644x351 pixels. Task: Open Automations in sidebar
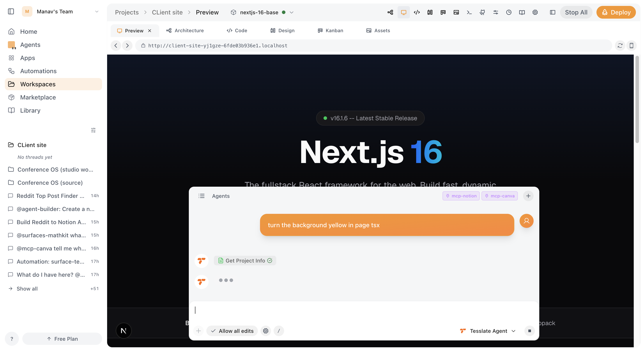pyautogui.click(x=53, y=71)
